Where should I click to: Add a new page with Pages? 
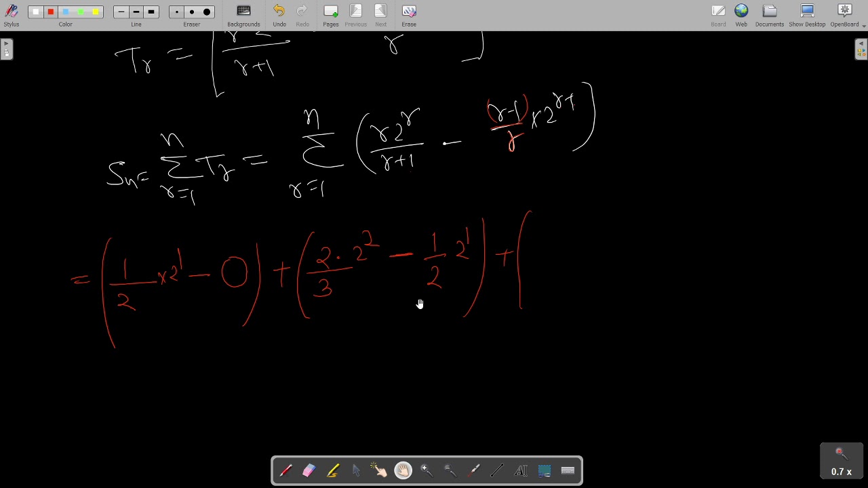[x=330, y=16]
